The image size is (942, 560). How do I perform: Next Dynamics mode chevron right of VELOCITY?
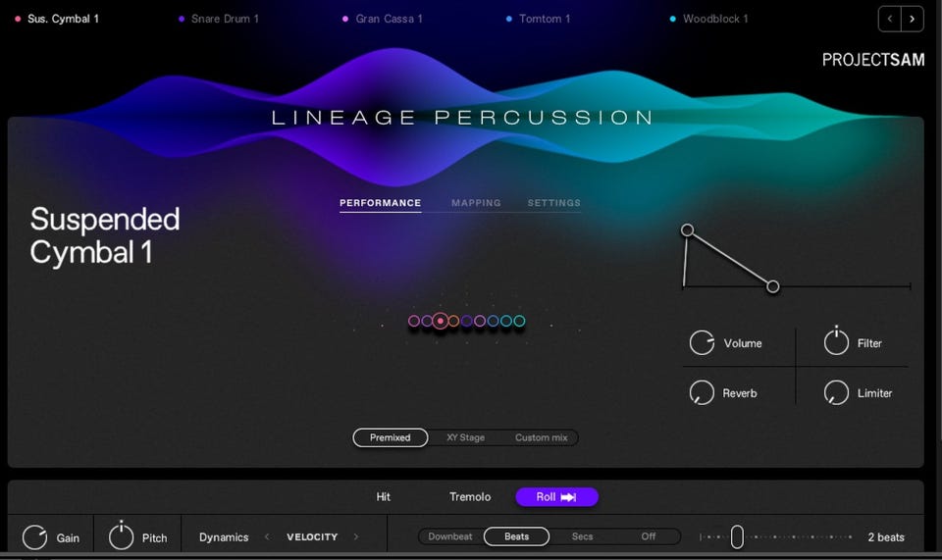[355, 536]
